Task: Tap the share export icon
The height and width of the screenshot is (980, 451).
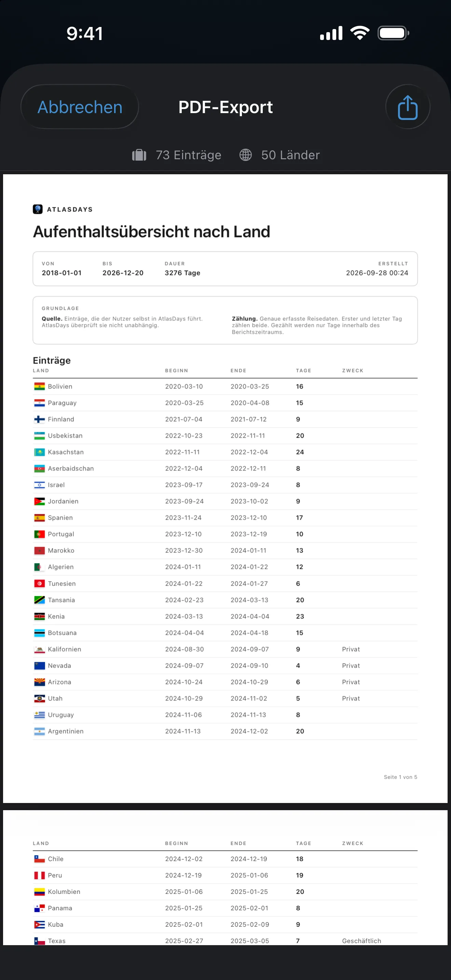Action: 408,107
